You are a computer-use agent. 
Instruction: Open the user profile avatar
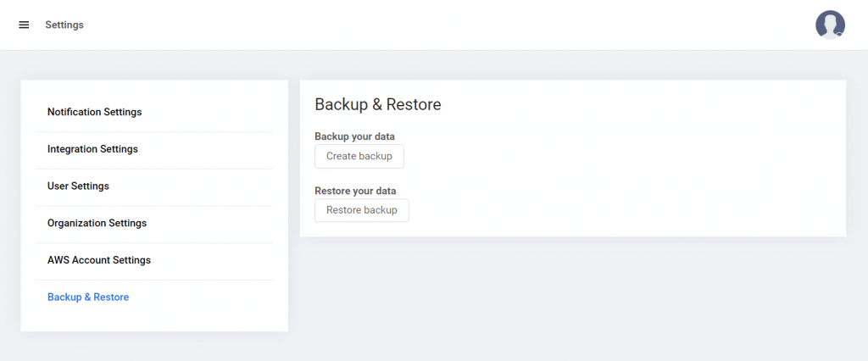(x=830, y=25)
